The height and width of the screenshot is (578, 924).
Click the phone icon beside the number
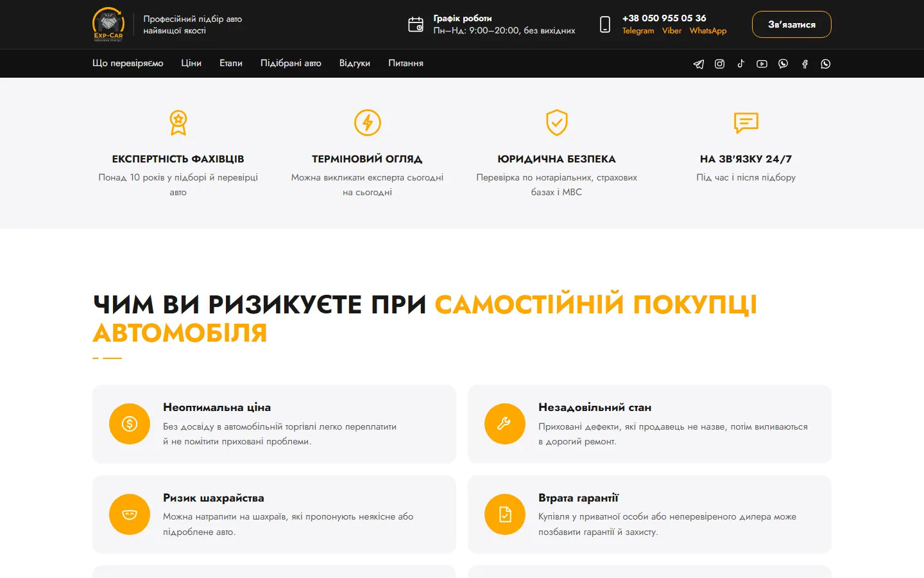point(605,24)
